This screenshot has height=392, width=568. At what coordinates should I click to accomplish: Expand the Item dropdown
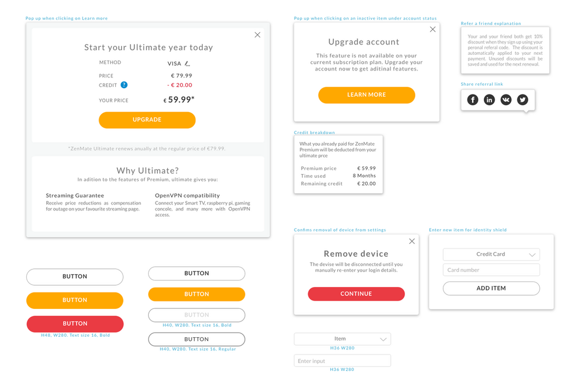342,339
